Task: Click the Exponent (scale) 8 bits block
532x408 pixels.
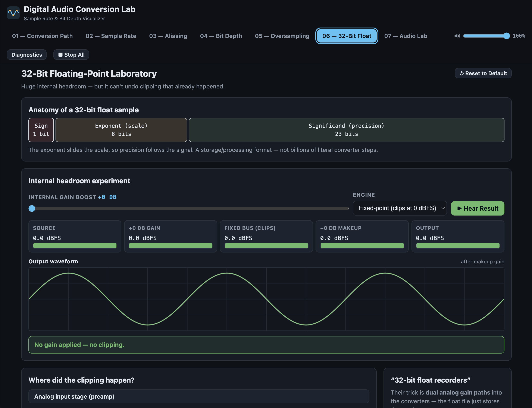Action: pos(121,130)
